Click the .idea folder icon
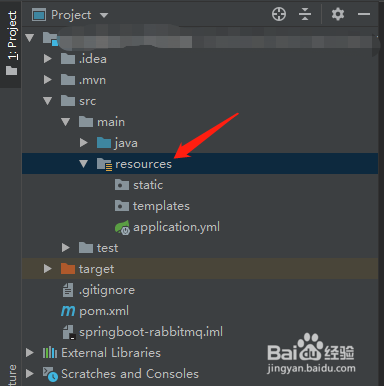Image resolution: width=384 pixels, height=386 pixels. [68, 59]
